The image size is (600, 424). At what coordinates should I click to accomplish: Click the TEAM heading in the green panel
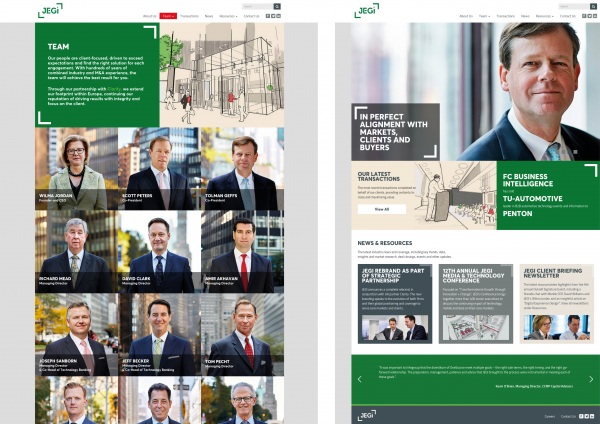pyautogui.click(x=59, y=47)
